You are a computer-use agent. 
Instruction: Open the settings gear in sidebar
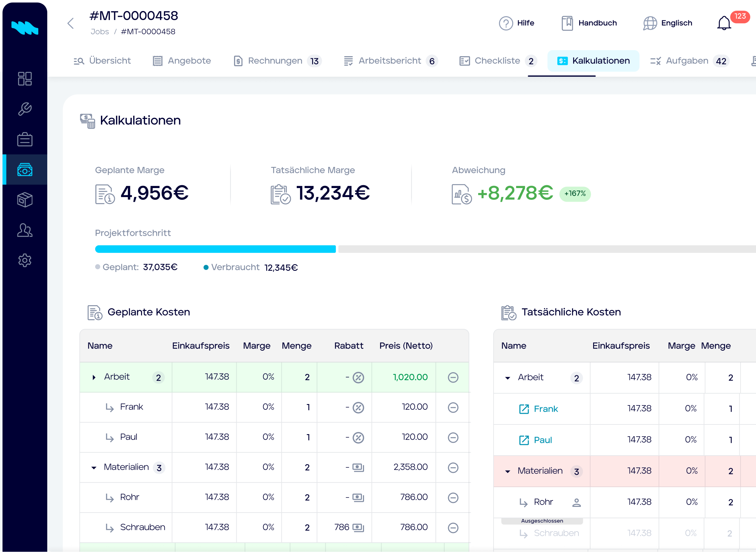pyautogui.click(x=25, y=260)
